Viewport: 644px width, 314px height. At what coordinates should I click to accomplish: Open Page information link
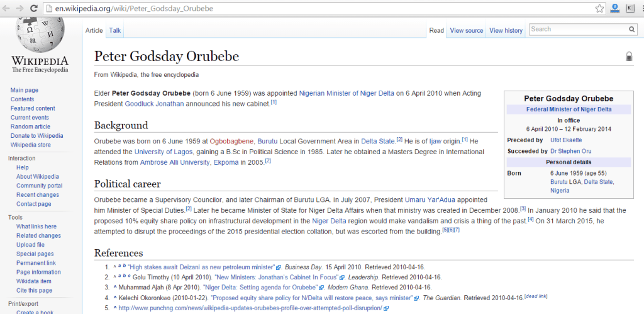38,272
